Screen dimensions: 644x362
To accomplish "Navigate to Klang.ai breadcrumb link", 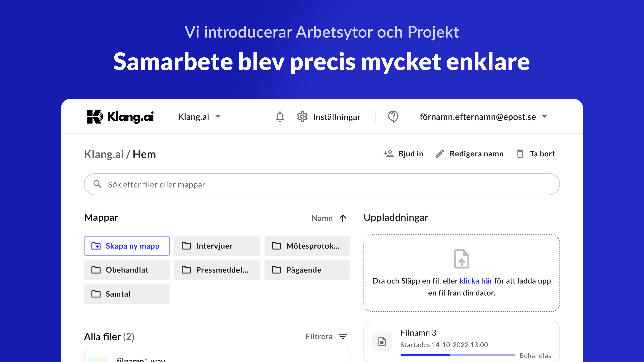I will pos(104,154).
